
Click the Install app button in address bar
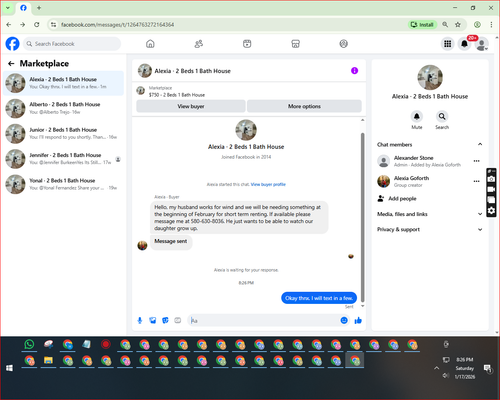tap(422, 25)
